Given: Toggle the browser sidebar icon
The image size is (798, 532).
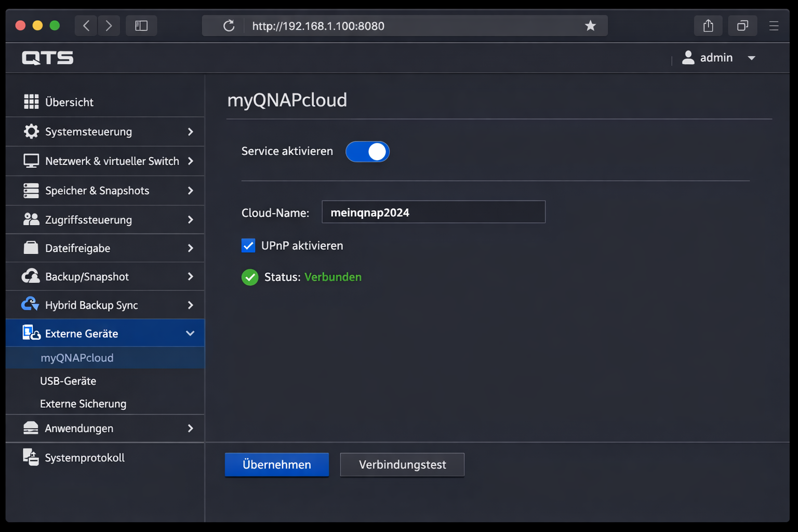Looking at the screenshot, I should pos(141,25).
